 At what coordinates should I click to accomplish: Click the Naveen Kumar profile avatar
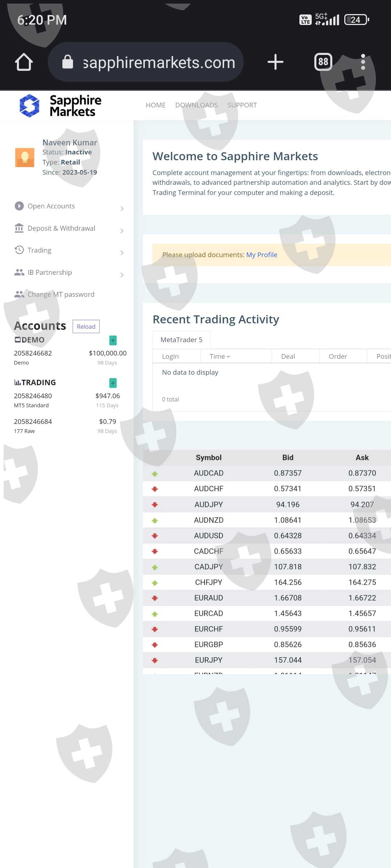point(25,157)
